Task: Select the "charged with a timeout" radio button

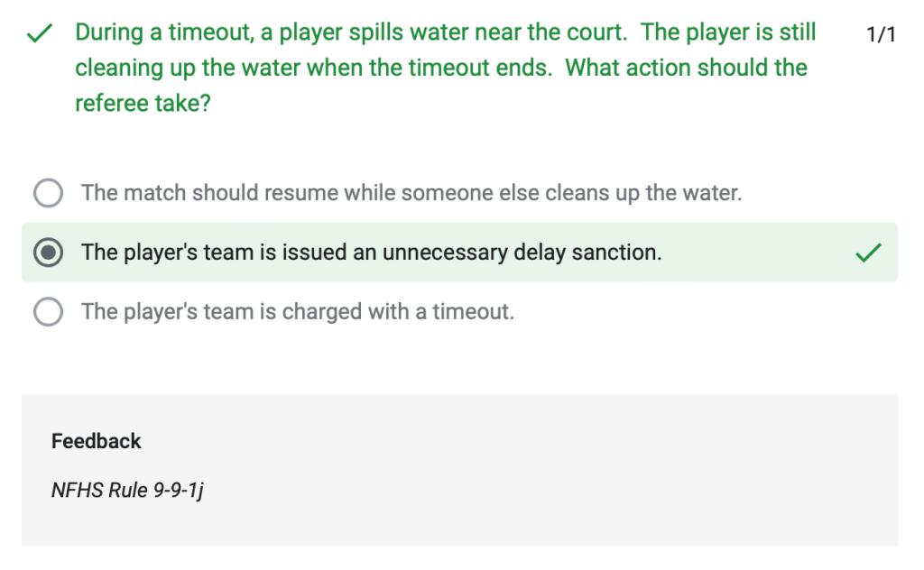Action: point(48,312)
